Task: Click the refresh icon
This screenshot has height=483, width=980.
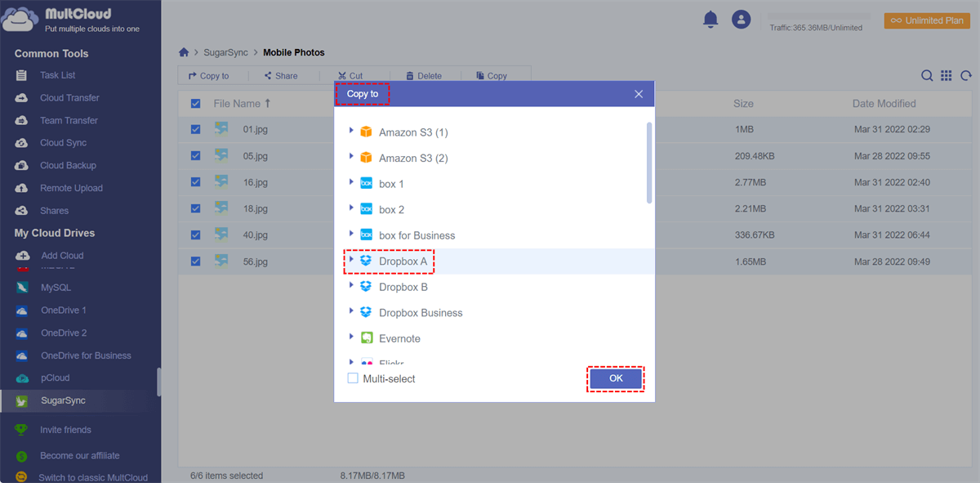Action: tap(966, 75)
